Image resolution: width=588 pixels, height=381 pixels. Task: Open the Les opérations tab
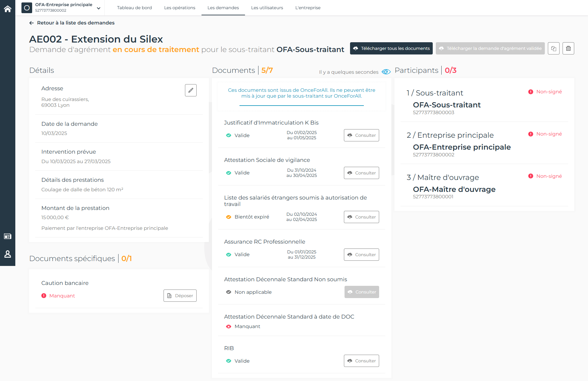[179, 8]
